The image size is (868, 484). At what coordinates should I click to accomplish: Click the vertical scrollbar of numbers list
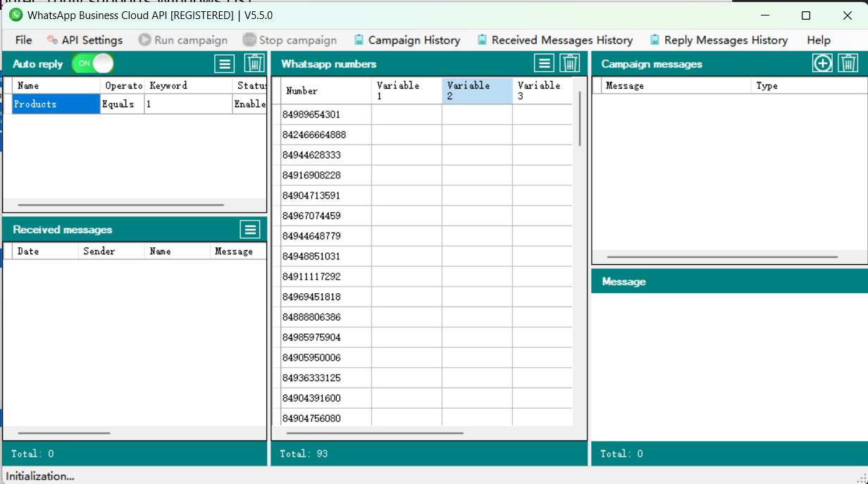click(580, 118)
